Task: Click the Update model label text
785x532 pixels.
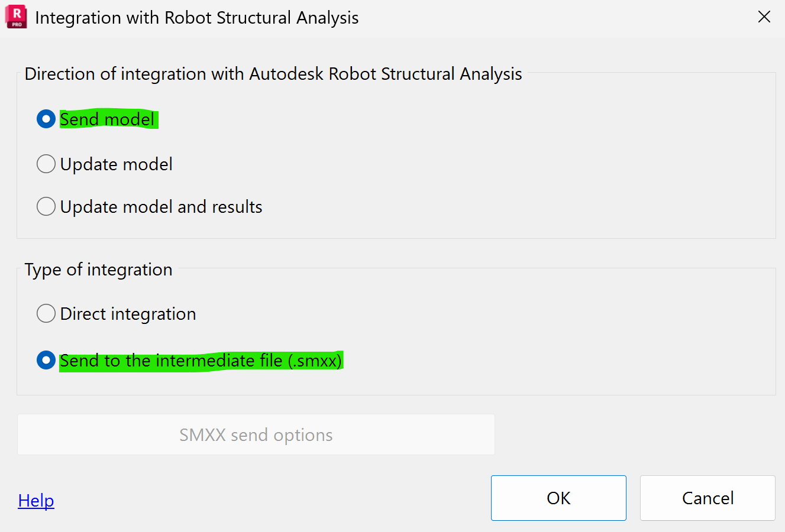Action: tap(115, 164)
